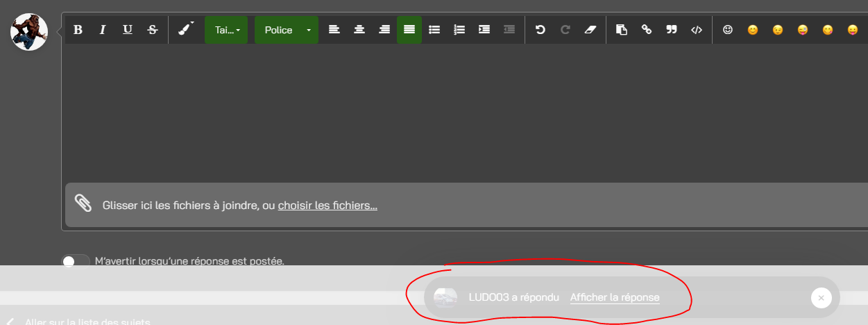This screenshot has width=868, height=325.
Task: Apply italic formatting
Action: point(103,30)
